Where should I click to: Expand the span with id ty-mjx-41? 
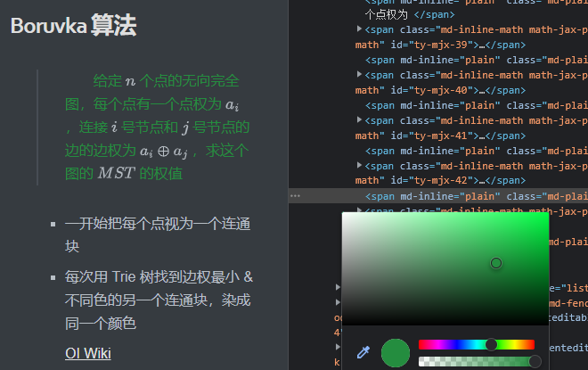359,119
